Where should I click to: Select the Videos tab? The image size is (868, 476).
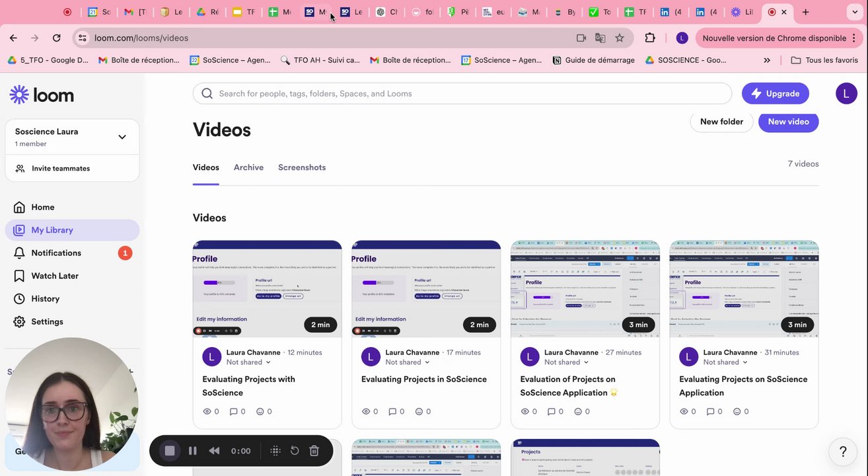pos(206,168)
